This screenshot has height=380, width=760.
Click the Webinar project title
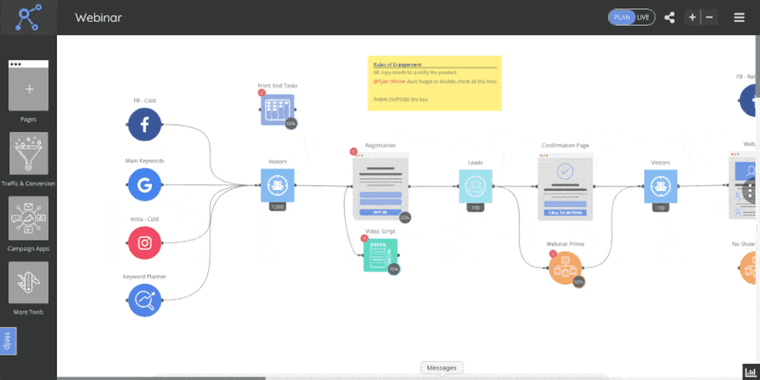pyautogui.click(x=98, y=18)
